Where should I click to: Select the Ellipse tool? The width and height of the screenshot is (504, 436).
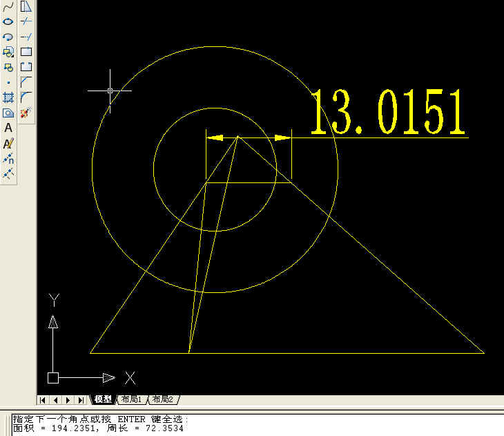[8, 21]
